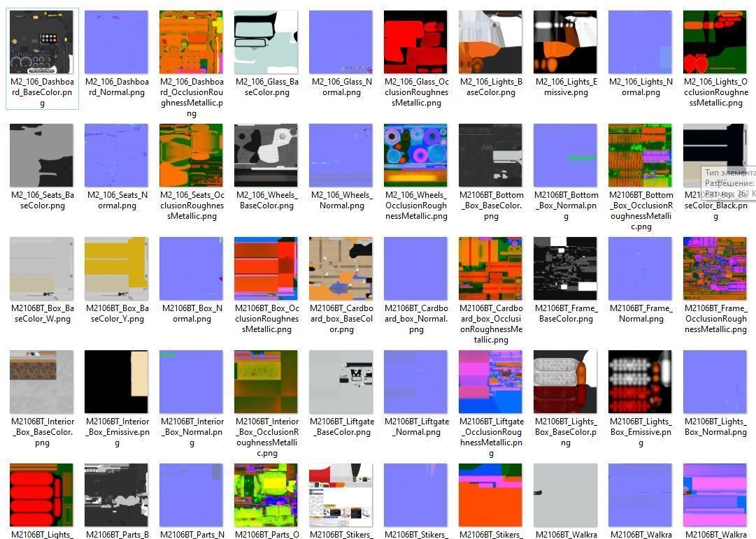Pick the M2_106_Glass_OcclusionRoughnessMetallic.png thumbnail
The width and height of the screenshot is (756, 539).
pyautogui.click(x=415, y=42)
